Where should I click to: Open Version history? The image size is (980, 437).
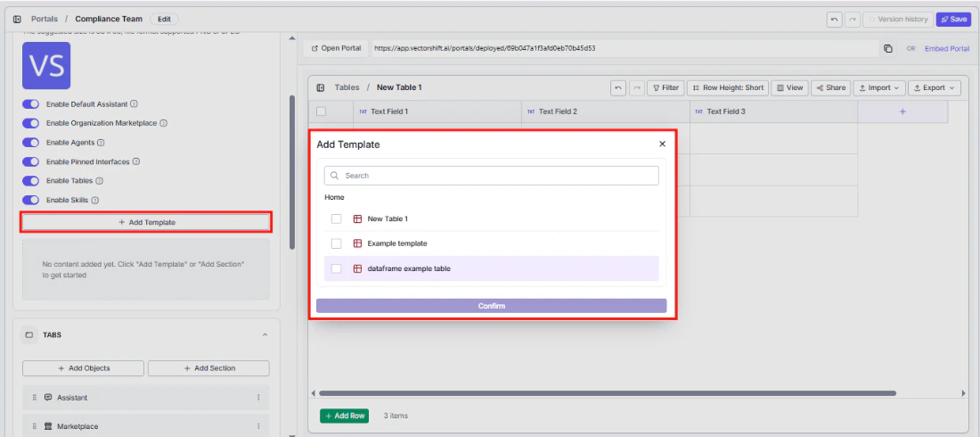pyautogui.click(x=898, y=20)
